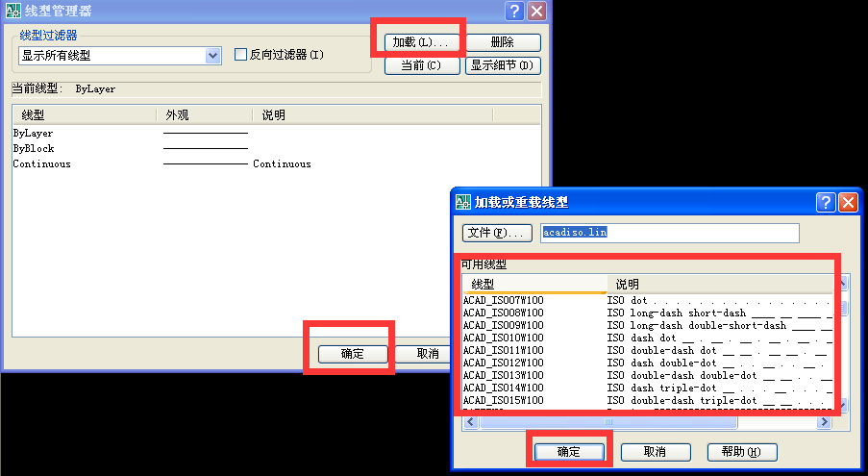Viewport: 868px width, 476px height.
Task: Click vertical scrollbar down arrow in linetype list
Action: (843, 405)
